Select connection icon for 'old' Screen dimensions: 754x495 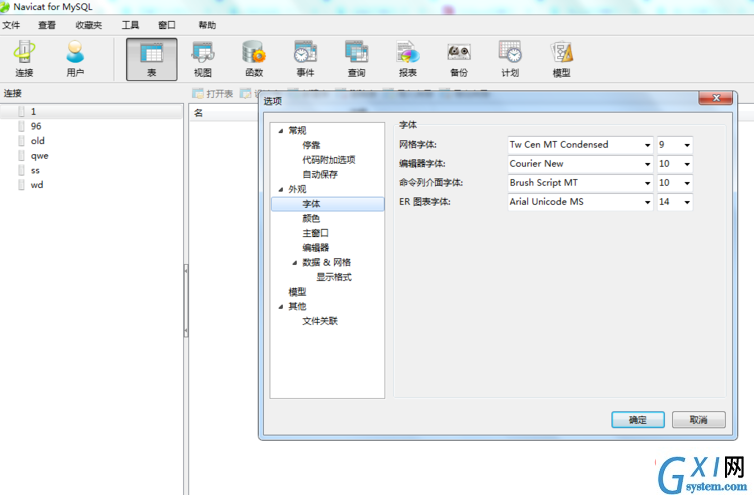tap(21, 141)
